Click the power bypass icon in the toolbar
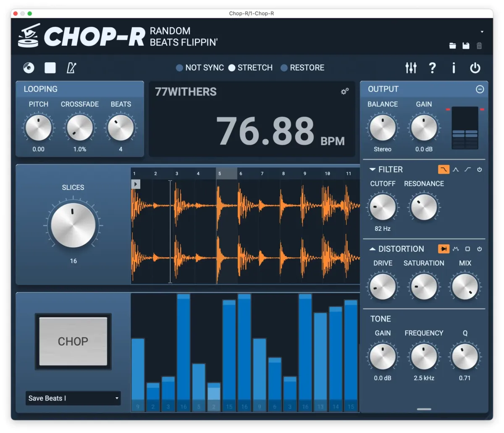 [x=475, y=68]
